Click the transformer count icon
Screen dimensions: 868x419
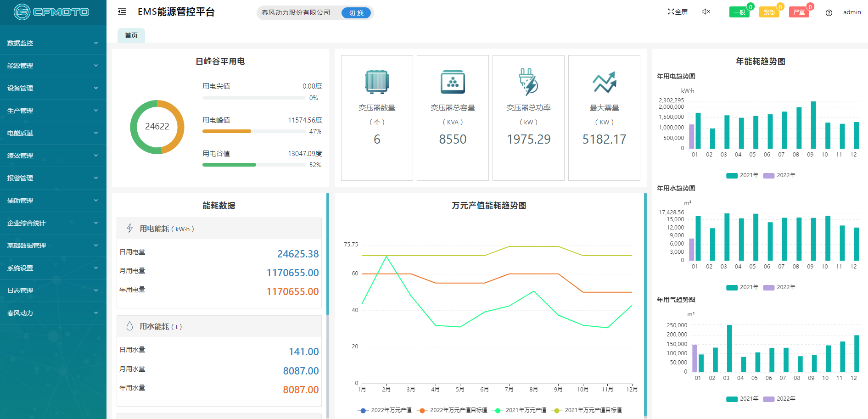pyautogui.click(x=377, y=82)
